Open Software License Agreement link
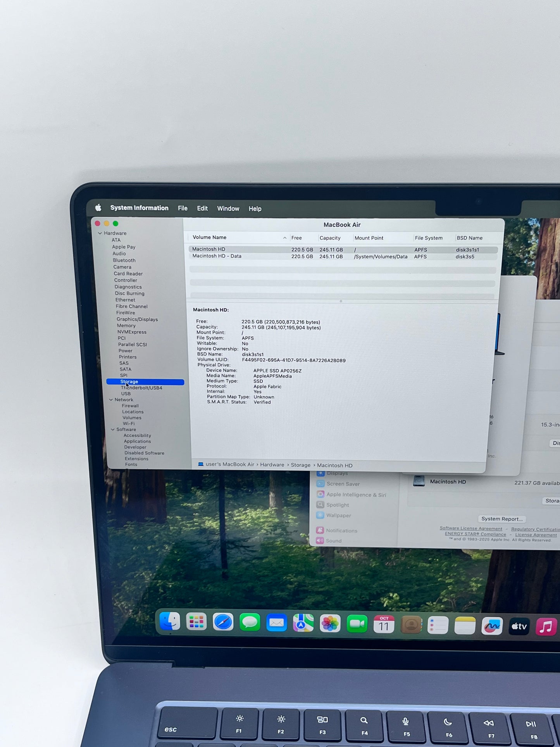This screenshot has height=747, width=560. pyautogui.click(x=471, y=528)
